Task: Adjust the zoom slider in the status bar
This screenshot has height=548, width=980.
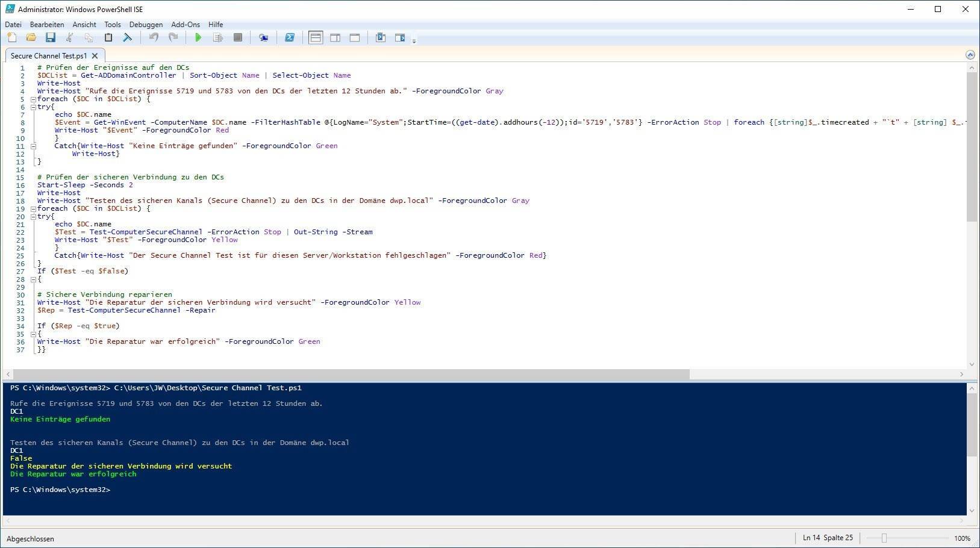Action: coord(884,538)
